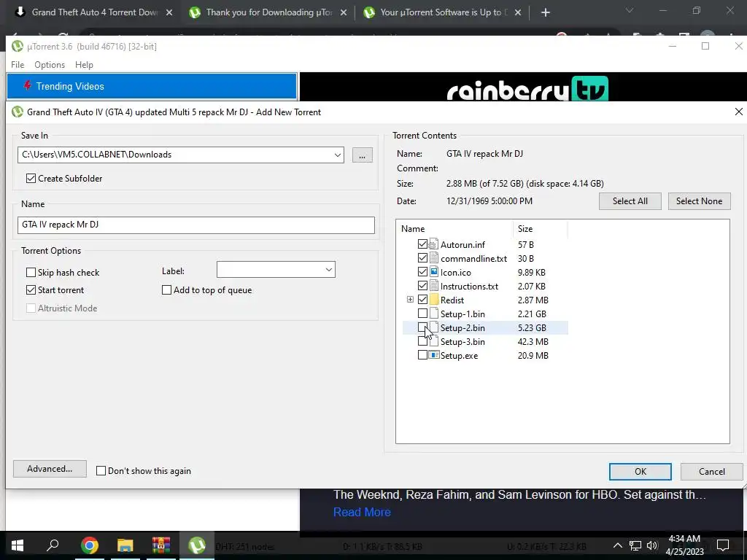Open the volume control in system tray
Viewport: 747px width, 560px height.
[x=652, y=545]
